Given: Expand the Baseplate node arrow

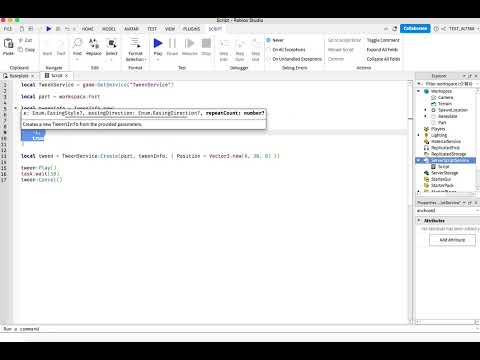Looking at the screenshot, I should (x=425, y=116).
